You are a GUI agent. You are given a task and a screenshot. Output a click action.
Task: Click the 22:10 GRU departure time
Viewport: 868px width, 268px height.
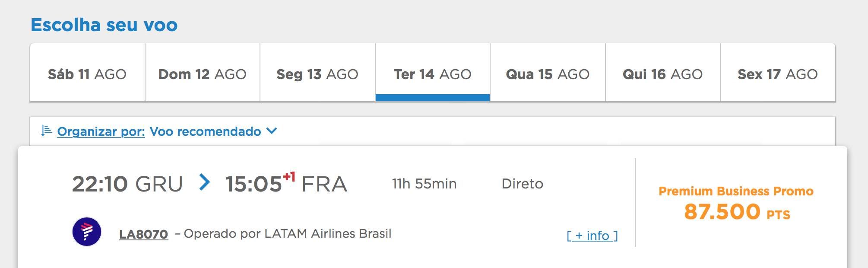coord(127,184)
